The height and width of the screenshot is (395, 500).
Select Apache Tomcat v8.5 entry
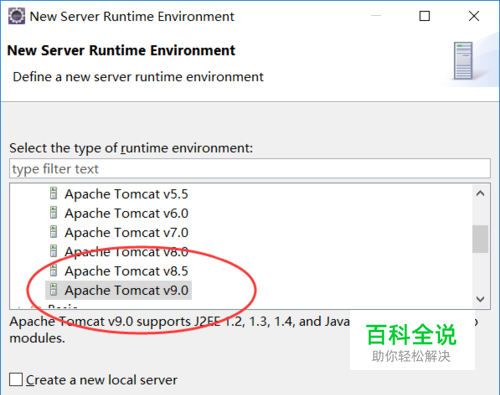pyautogui.click(x=126, y=271)
